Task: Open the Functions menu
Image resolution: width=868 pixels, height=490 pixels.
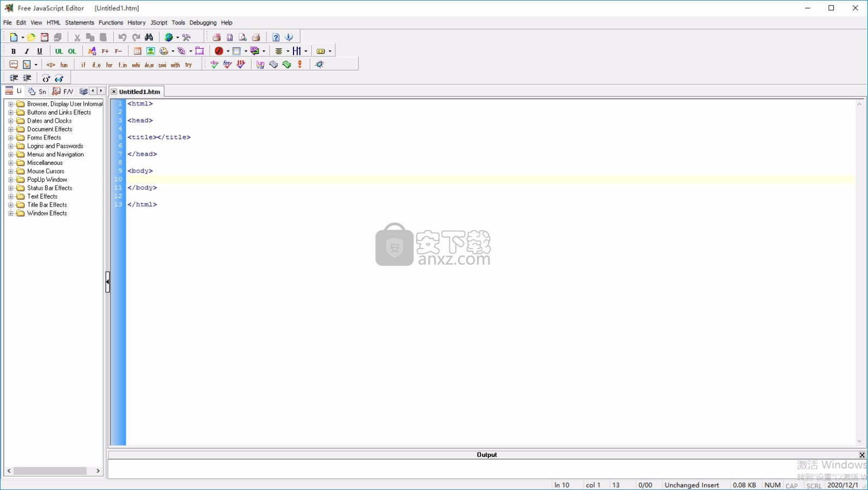Action: click(111, 23)
